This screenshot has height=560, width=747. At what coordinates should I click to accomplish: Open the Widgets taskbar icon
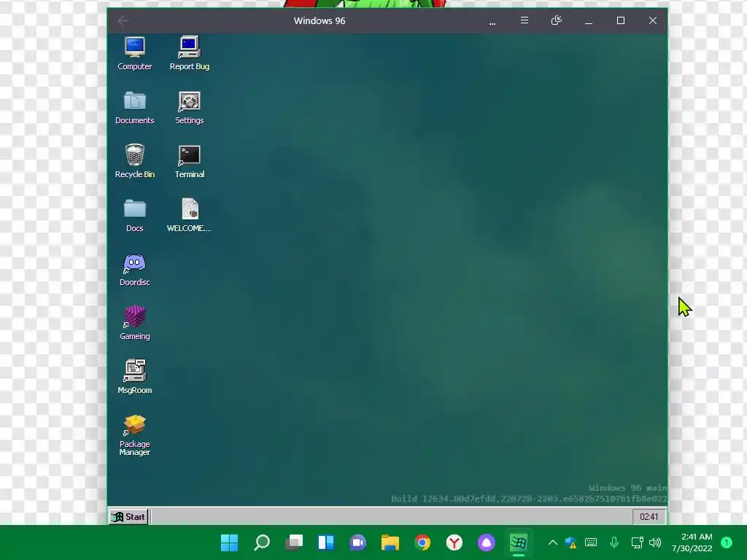[x=326, y=542]
